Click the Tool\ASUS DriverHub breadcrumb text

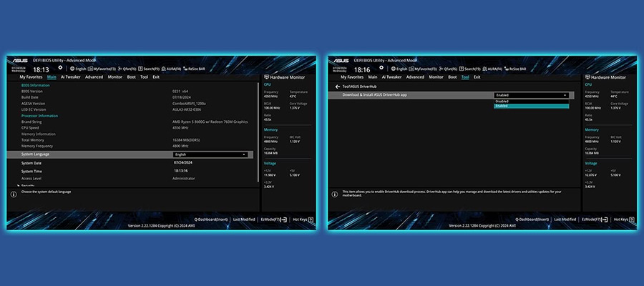click(x=359, y=87)
